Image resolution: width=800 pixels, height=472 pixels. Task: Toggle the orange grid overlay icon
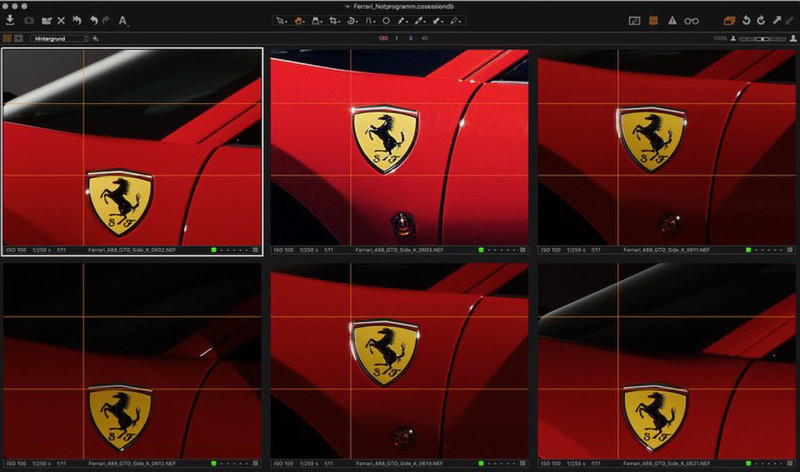[x=653, y=21]
